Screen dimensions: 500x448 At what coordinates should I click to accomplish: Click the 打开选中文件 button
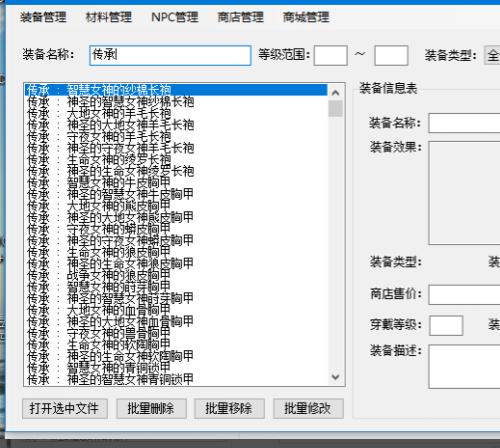click(x=65, y=408)
